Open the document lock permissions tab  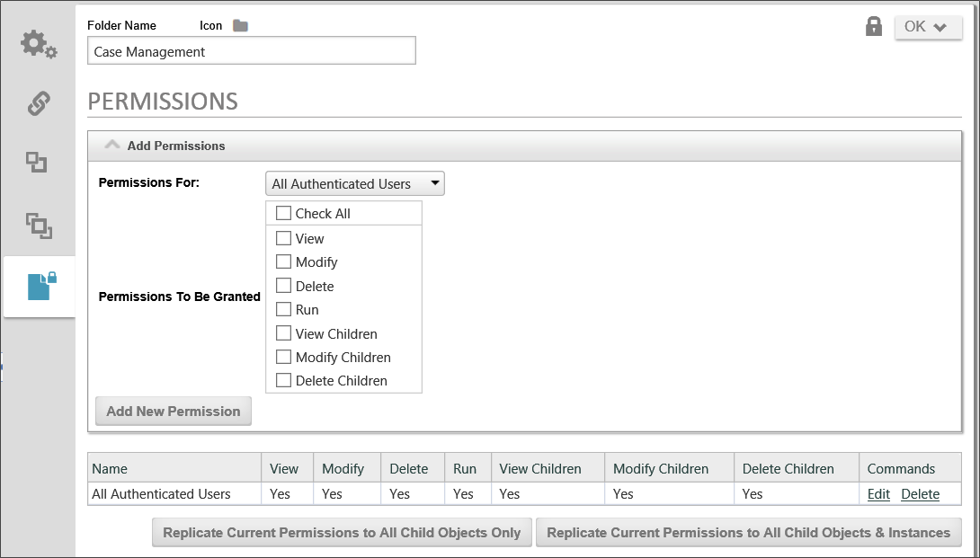point(40,286)
